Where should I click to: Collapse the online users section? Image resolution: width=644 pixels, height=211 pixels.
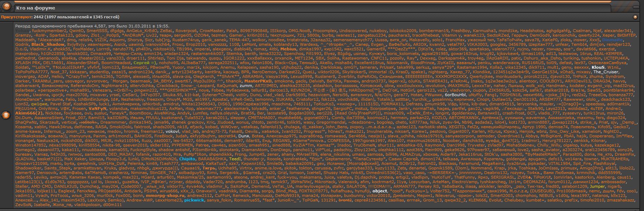pos(635,17)
